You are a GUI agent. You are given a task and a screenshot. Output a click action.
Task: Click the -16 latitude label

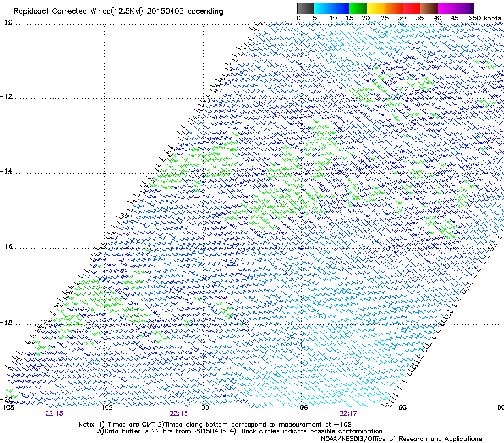tap(6, 247)
